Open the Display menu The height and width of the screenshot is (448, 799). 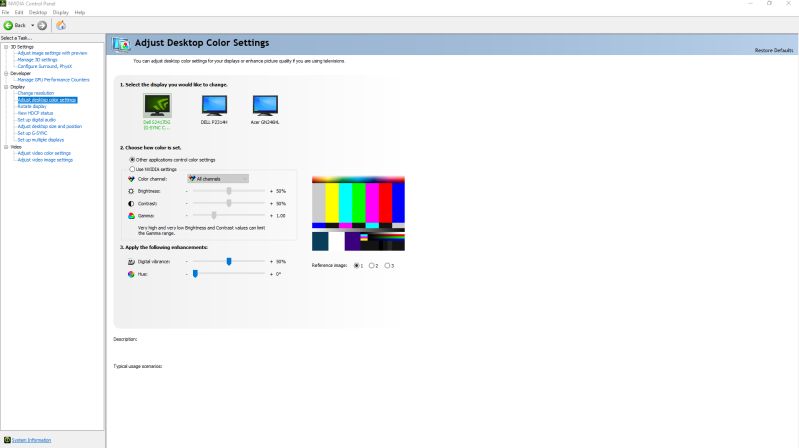[61, 12]
